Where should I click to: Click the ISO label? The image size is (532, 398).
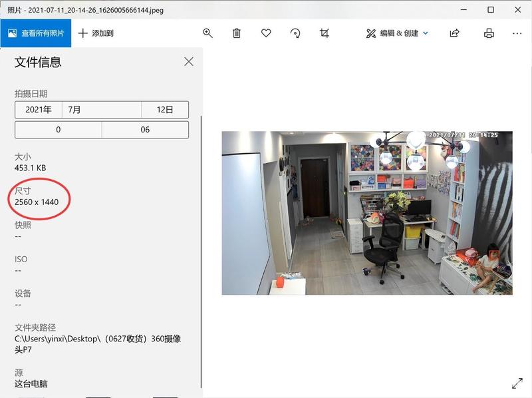click(x=21, y=259)
